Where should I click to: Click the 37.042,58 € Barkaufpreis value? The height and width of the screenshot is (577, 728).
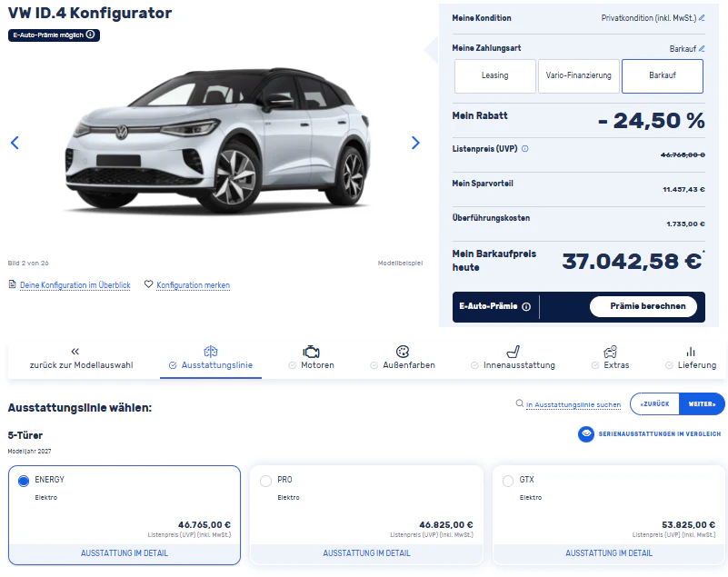pyautogui.click(x=632, y=262)
